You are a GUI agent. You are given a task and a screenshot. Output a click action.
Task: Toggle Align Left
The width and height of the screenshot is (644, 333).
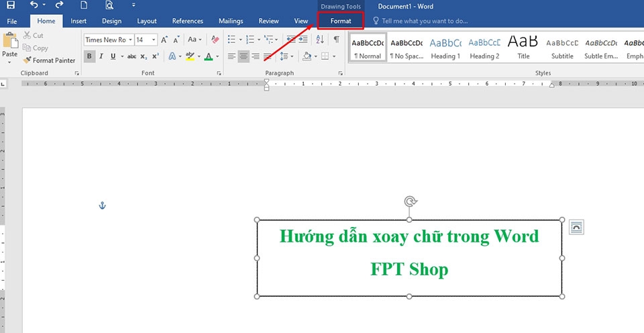[x=231, y=56]
